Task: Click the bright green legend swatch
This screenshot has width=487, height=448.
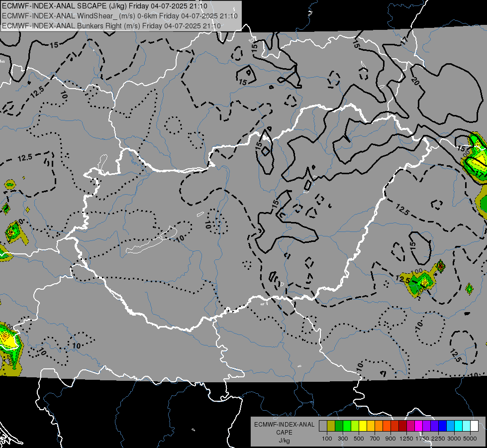Action: pyautogui.click(x=347, y=426)
